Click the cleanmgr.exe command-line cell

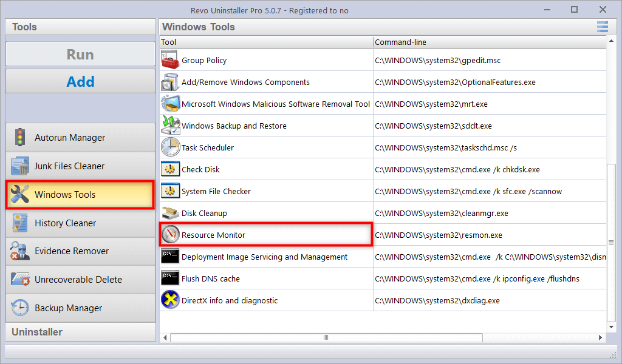coord(490,213)
